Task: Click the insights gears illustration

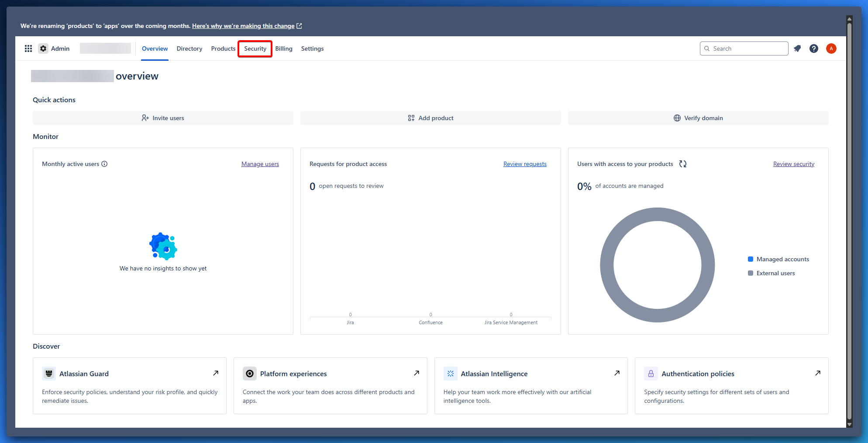Action: pos(163,246)
